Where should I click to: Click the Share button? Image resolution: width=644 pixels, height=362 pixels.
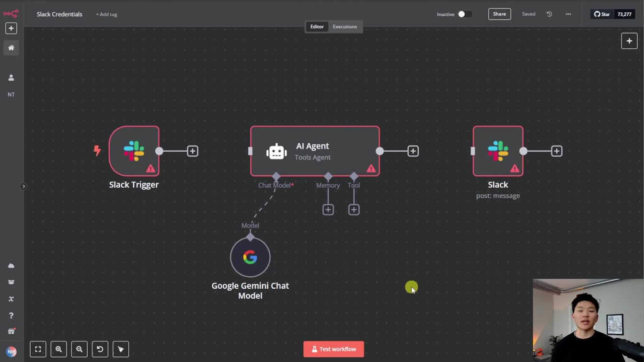coord(499,14)
